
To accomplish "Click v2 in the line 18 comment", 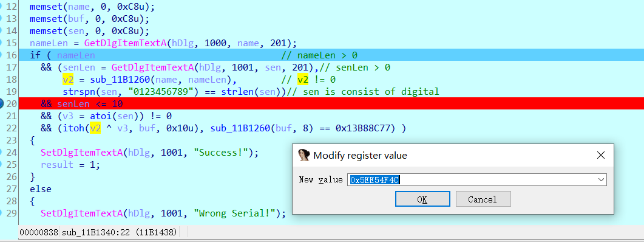I will [303, 80].
